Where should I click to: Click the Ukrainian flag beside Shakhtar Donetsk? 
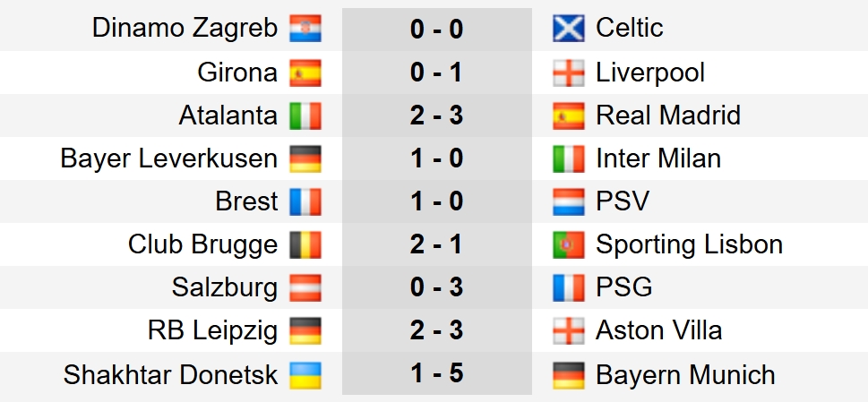pyautogui.click(x=305, y=375)
